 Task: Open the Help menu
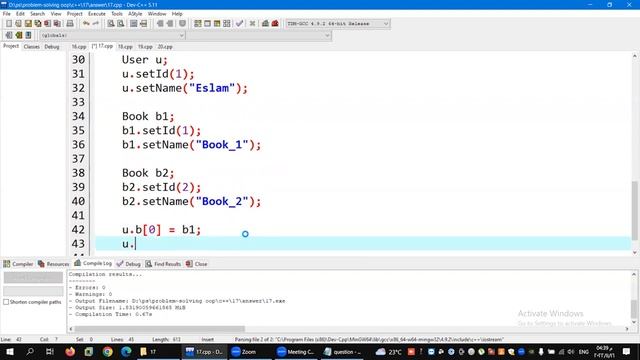pos(177,14)
